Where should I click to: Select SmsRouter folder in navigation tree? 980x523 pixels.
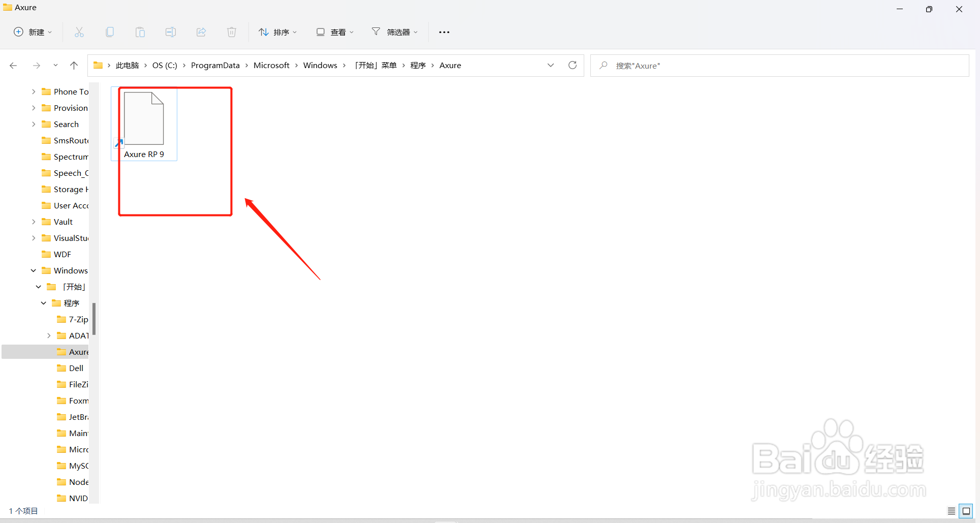65,141
